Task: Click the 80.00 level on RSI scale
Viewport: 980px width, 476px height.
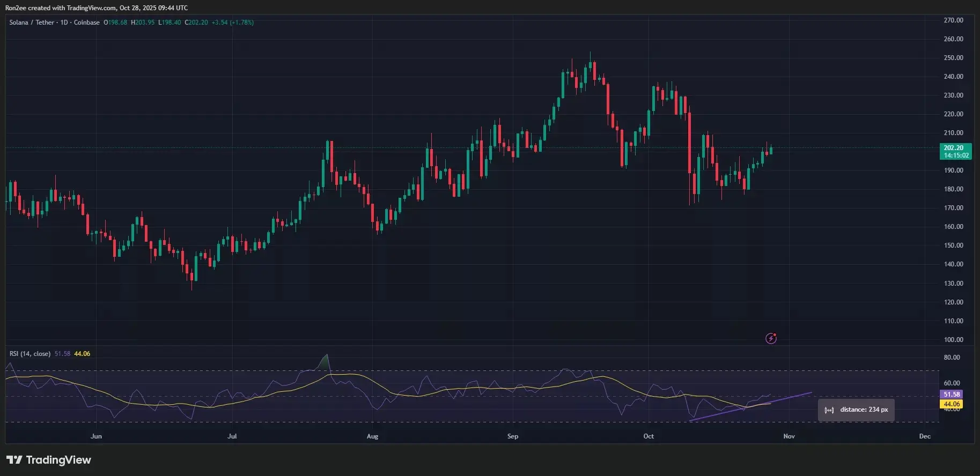Action: (952, 358)
